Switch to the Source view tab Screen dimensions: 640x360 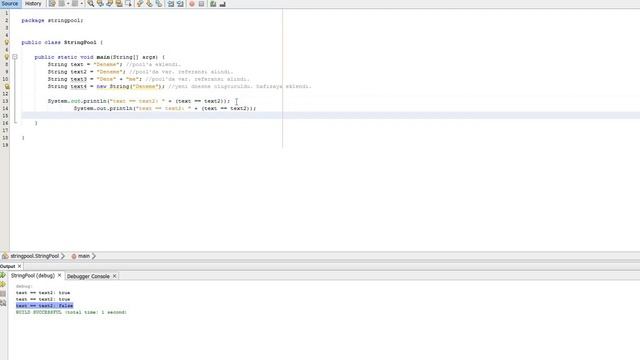[x=10, y=3]
